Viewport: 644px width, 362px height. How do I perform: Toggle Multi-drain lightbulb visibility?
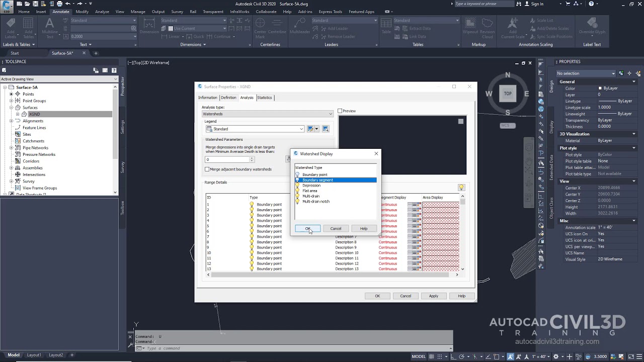click(x=297, y=196)
